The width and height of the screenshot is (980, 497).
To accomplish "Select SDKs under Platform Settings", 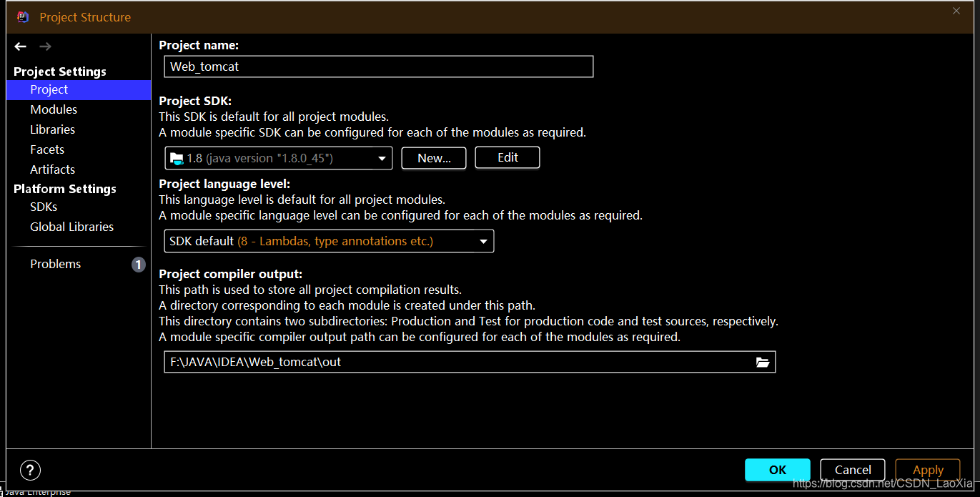I will 43,206.
